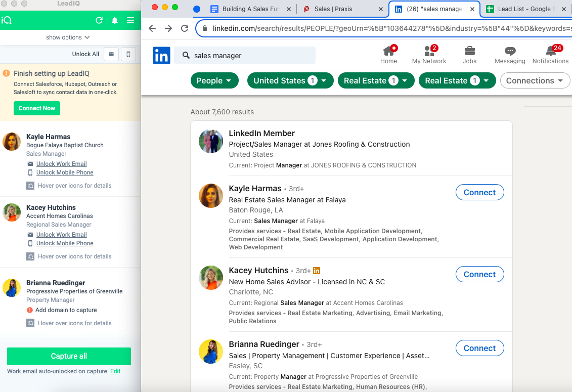Close the Building A Sales Fun tab
This screenshot has width=572, height=392.
coord(289,9)
